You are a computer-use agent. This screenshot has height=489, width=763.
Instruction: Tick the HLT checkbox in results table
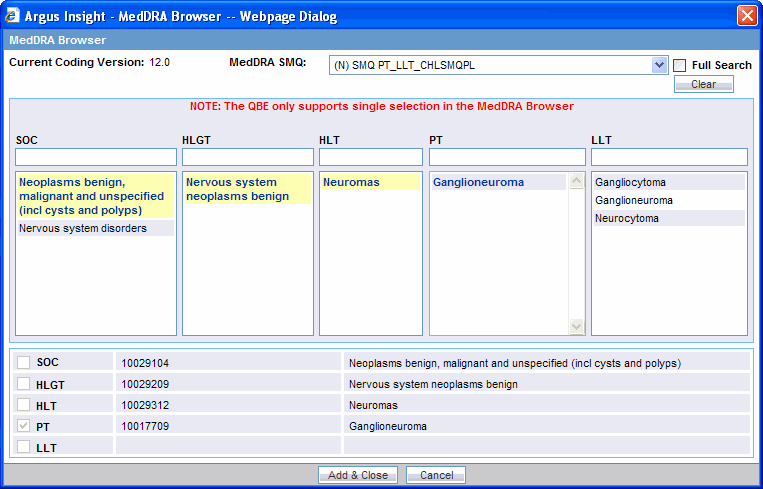point(23,405)
